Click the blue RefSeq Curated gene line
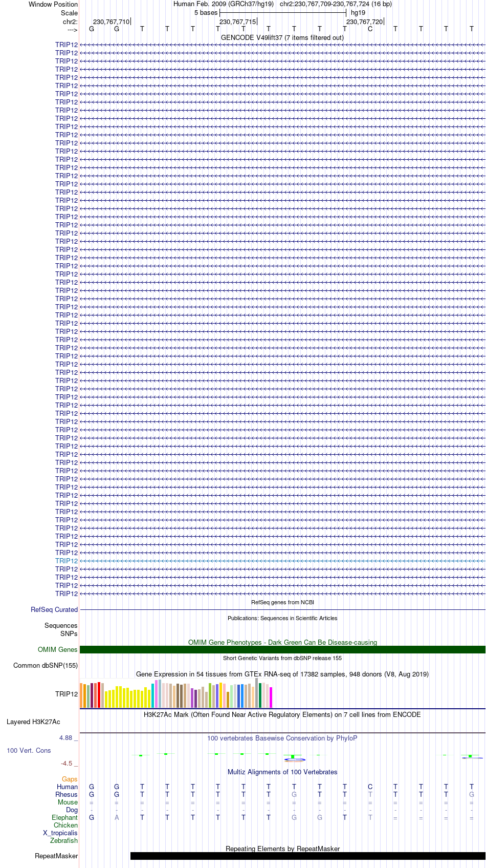Viewport: 486px width, 868px height. 282,609
